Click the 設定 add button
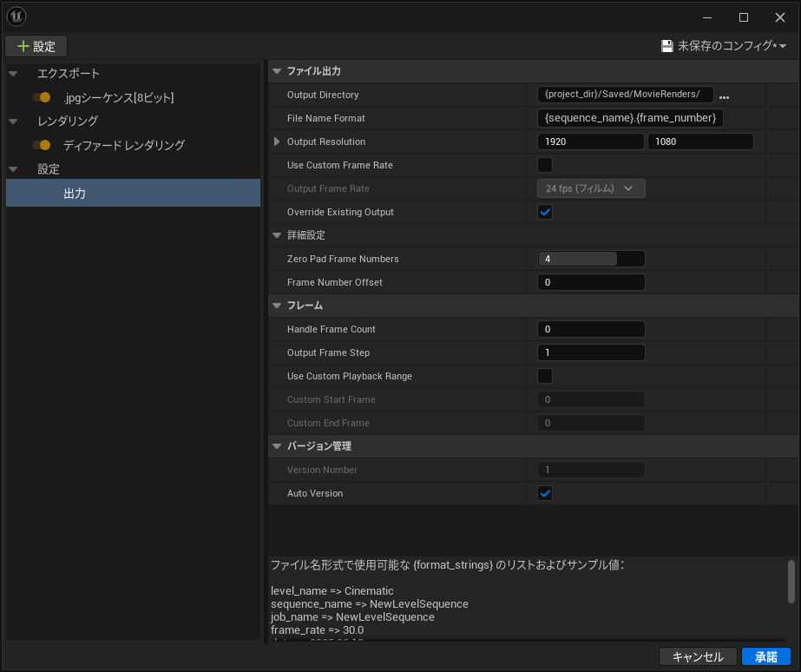This screenshot has width=801, height=672. coord(36,46)
